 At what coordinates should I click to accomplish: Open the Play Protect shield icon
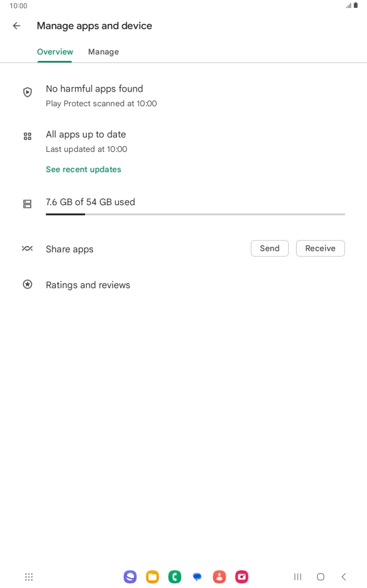[x=27, y=92]
